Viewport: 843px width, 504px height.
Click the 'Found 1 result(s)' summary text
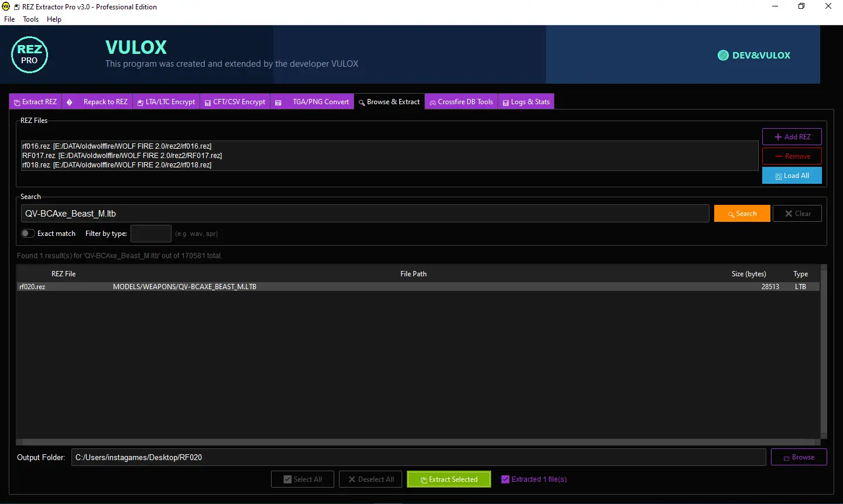tap(119, 256)
